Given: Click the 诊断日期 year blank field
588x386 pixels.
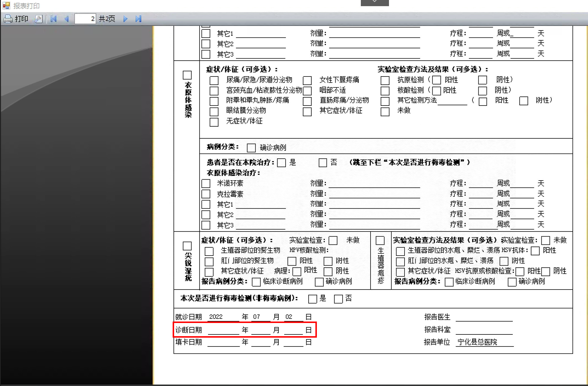Looking at the screenshot, I should tap(223, 330).
